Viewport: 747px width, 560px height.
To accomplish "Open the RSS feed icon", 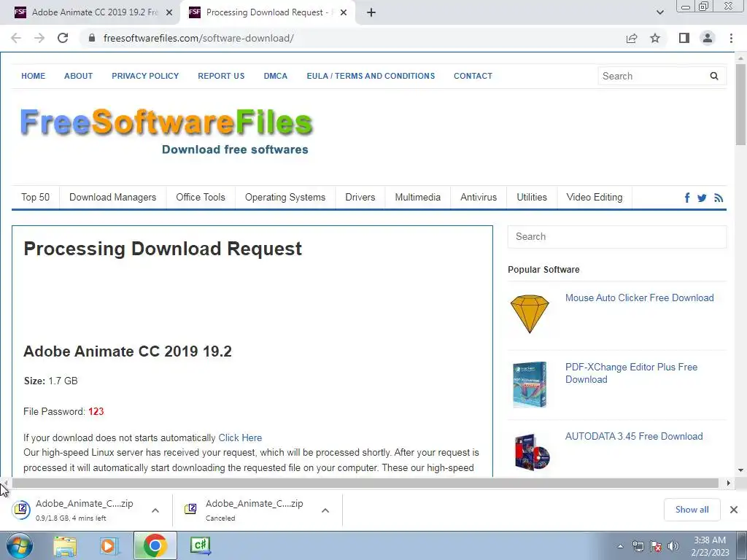I will pos(719,198).
